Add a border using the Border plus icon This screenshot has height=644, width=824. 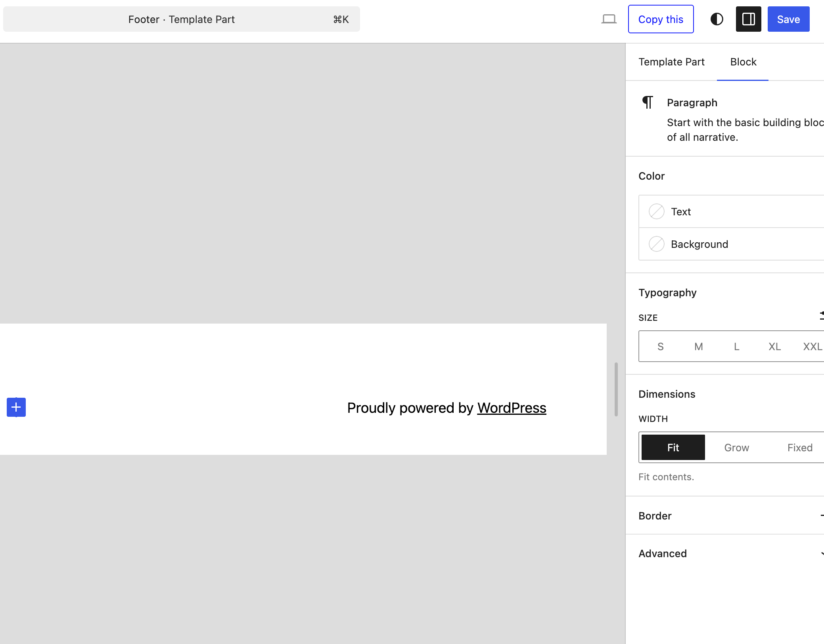click(822, 516)
